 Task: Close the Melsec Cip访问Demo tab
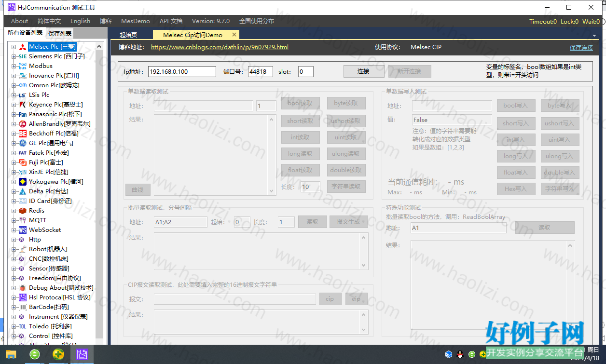pyautogui.click(x=234, y=35)
